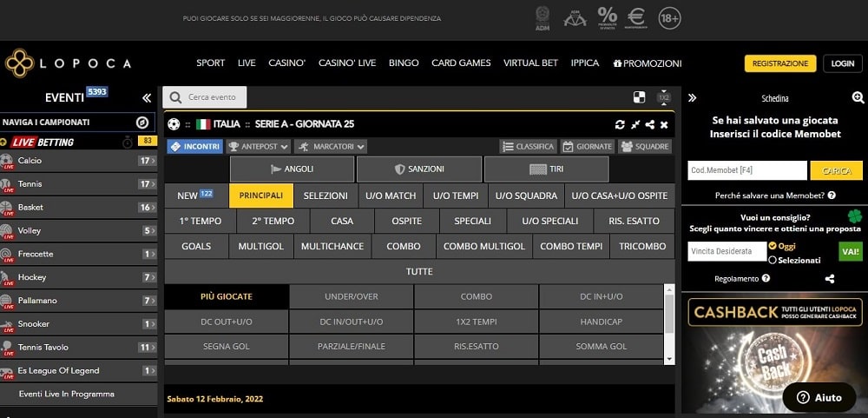Expand Snooker live events list
This screenshot has width=868, height=418.
coord(149,324)
